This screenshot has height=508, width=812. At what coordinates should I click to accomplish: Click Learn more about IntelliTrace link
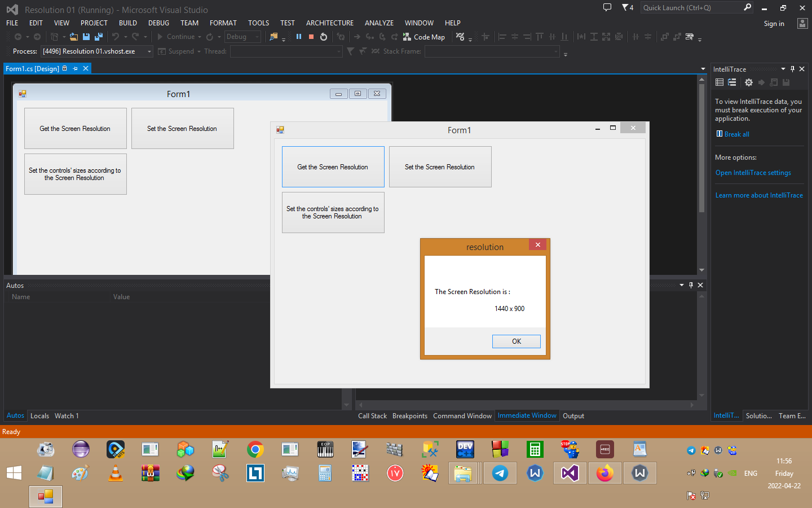(x=759, y=195)
